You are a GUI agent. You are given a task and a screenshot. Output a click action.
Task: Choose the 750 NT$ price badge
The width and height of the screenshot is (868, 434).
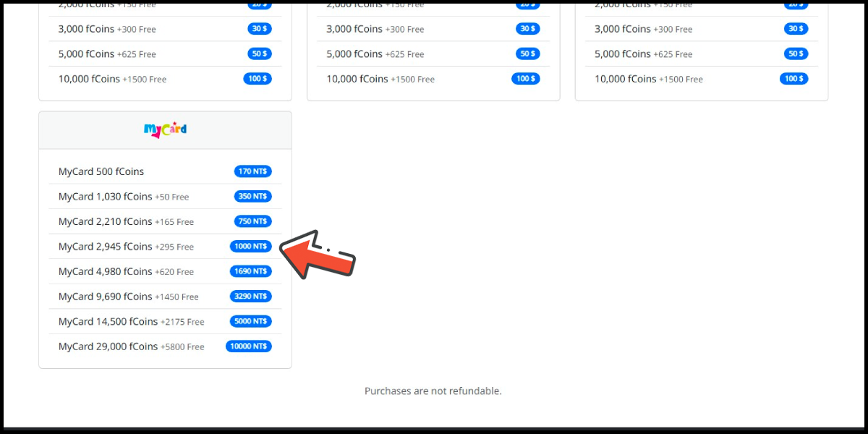(x=252, y=221)
